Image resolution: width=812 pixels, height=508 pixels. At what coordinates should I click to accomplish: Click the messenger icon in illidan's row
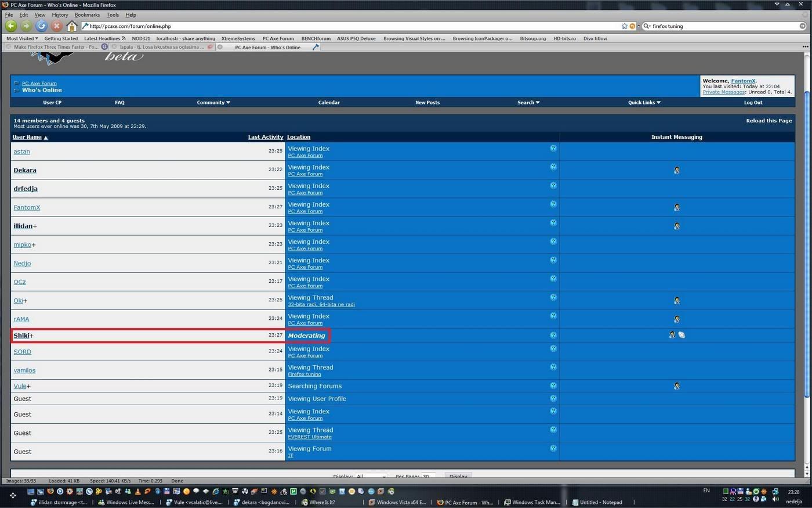677,226
